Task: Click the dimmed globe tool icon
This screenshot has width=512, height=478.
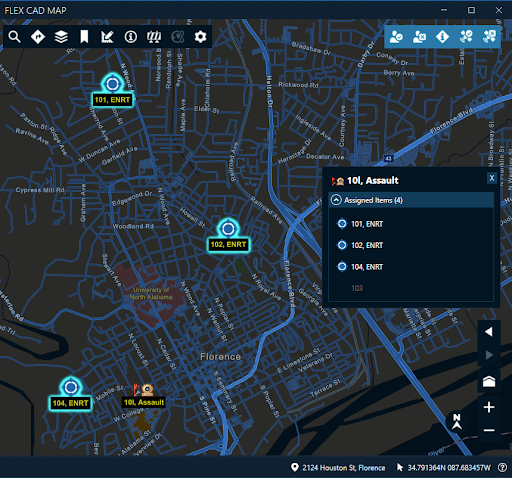Action: pos(177,37)
